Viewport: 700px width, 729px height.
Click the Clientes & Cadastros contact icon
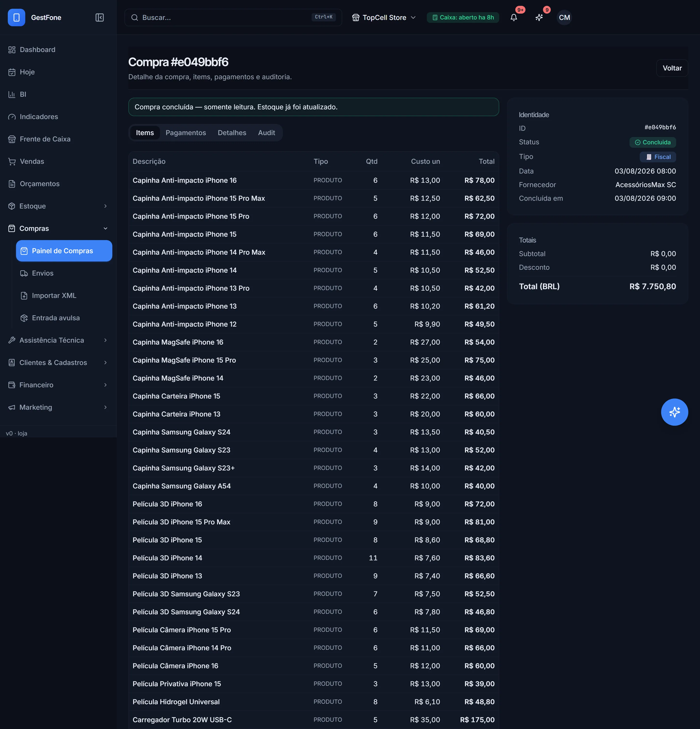pos(12,363)
